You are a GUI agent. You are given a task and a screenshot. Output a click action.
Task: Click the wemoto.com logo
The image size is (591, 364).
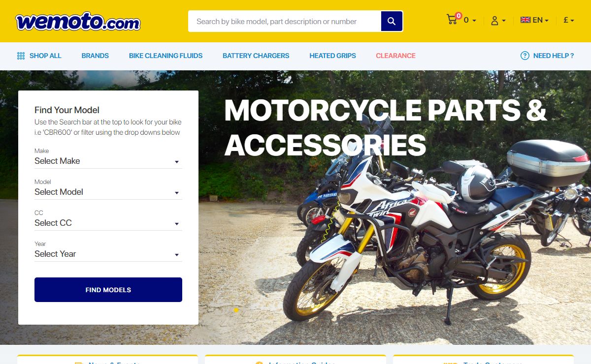(78, 22)
